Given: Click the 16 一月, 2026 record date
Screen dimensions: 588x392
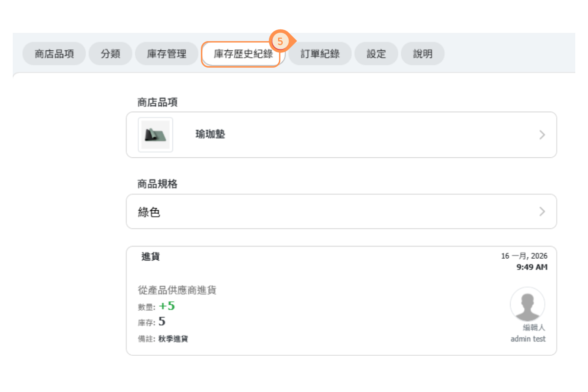Looking at the screenshot, I should (524, 256).
